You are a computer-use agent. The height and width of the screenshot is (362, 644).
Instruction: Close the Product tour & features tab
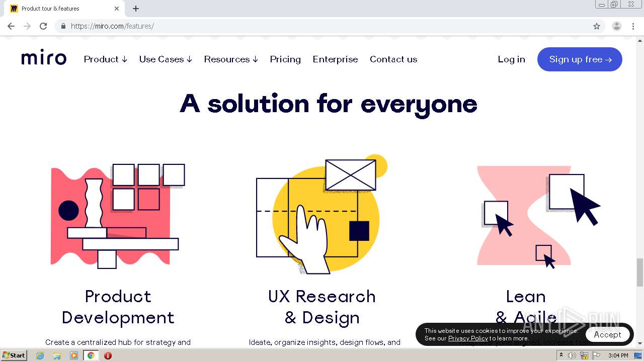click(117, 9)
